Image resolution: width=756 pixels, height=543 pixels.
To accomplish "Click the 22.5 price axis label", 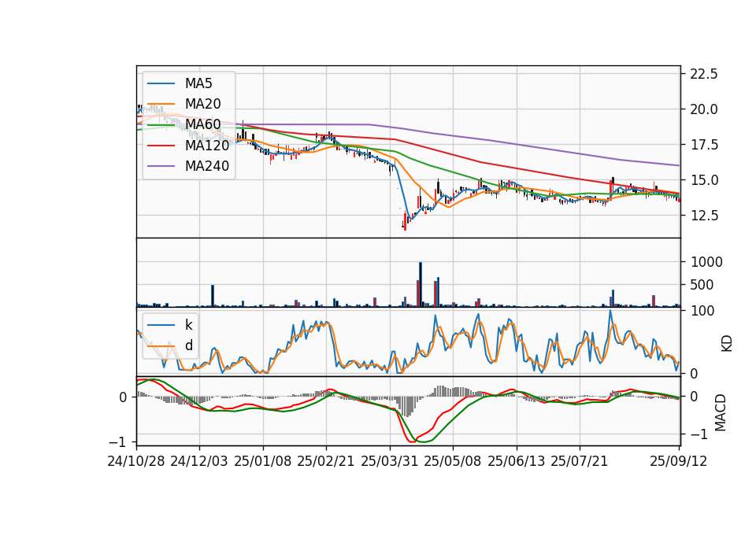I will [x=704, y=74].
